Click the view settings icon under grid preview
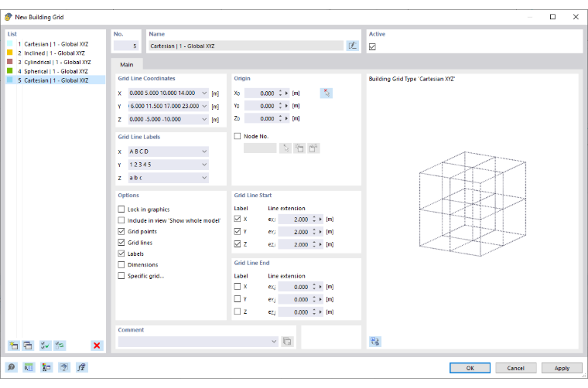Image resolution: width=588 pixels, height=388 pixels. 375,341
